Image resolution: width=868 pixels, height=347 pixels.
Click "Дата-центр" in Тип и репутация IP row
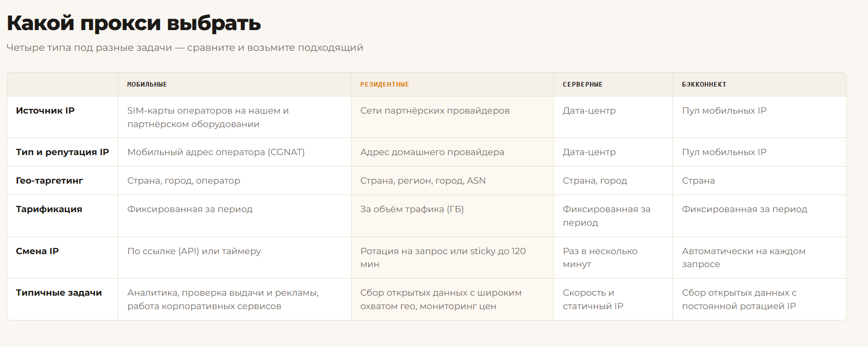click(589, 152)
